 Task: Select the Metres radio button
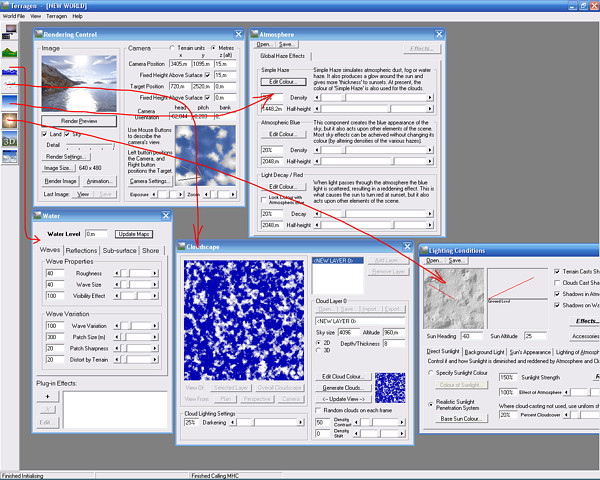point(214,48)
